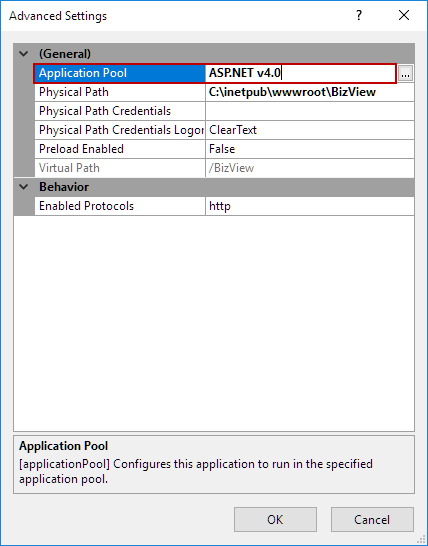
Task: Click the http protocols value
Action: pos(310,206)
